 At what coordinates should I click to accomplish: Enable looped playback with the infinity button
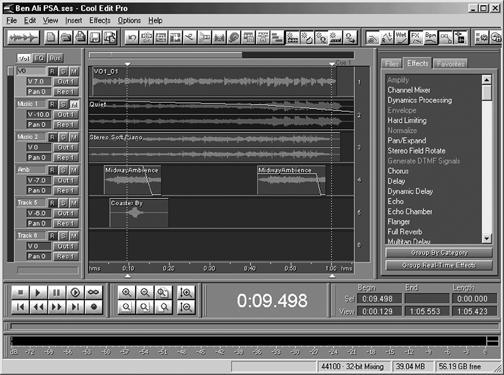pyautogui.click(x=93, y=292)
